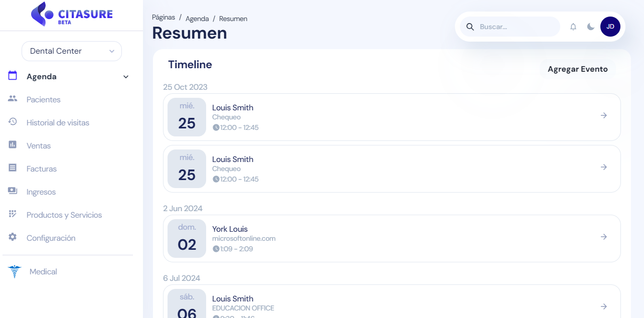Viewport: 644px width, 318px height.
Task: Click the Ventas chart icon
Action: pyautogui.click(x=13, y=145)
